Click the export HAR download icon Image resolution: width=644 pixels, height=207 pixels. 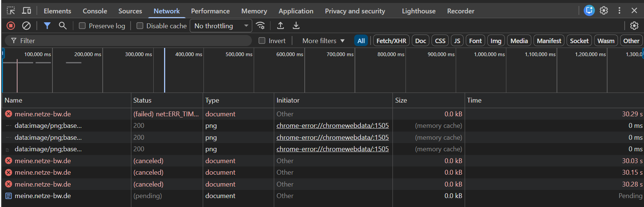click(x=296, y=26)
